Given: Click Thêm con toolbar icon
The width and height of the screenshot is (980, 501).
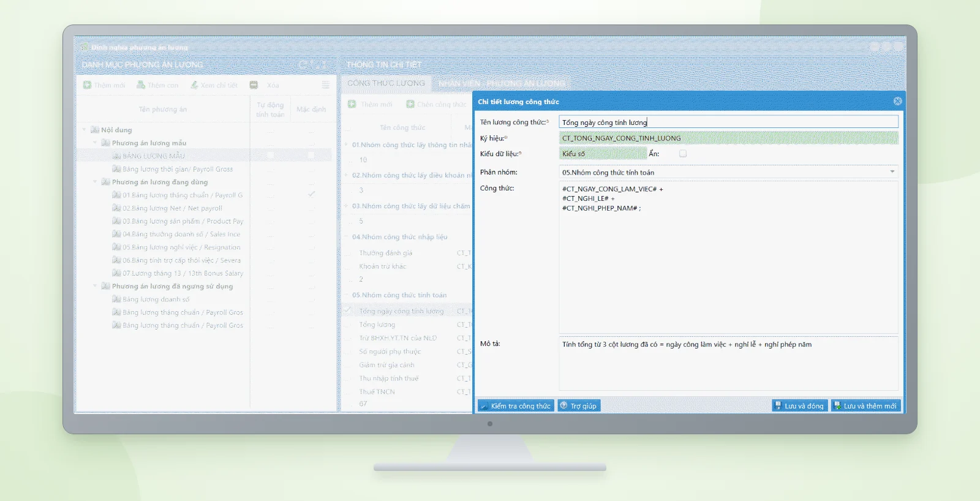Looking at the screenshot, I should click(141, 85).
